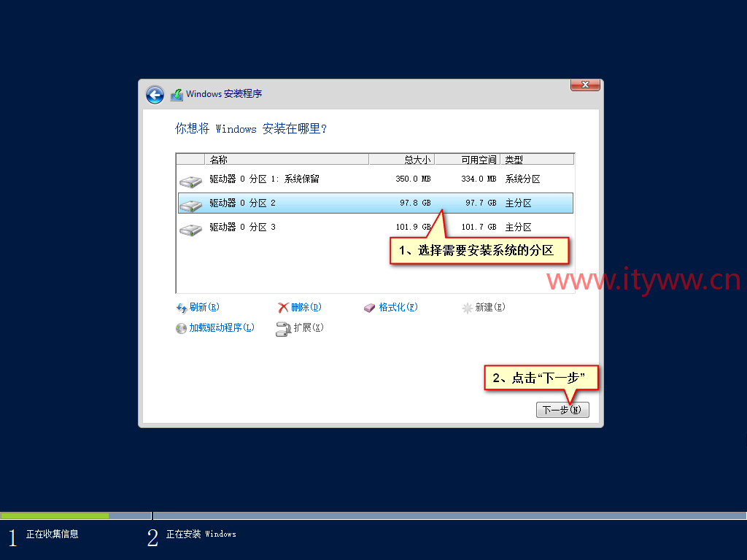Select row 驱动器 0 分区 1: 系统保留
Viewport: 747px width, 560px height.
click(376, 179)
